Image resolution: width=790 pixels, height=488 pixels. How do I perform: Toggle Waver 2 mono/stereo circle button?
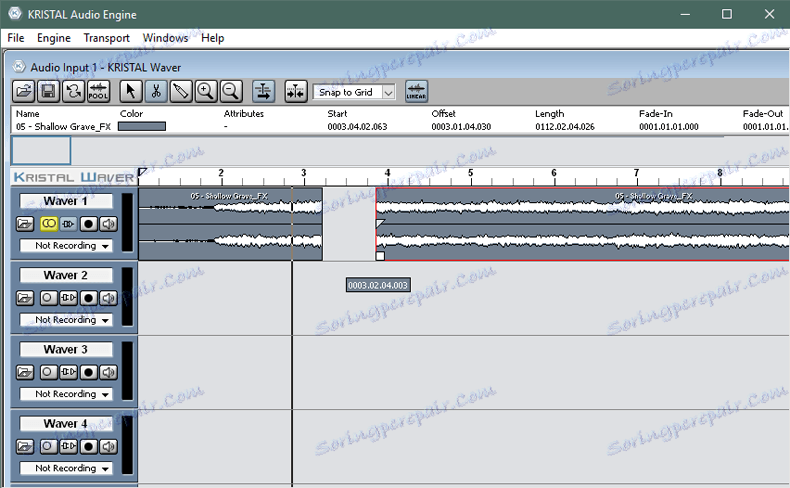pyautogui.click(x=49, y=298)
